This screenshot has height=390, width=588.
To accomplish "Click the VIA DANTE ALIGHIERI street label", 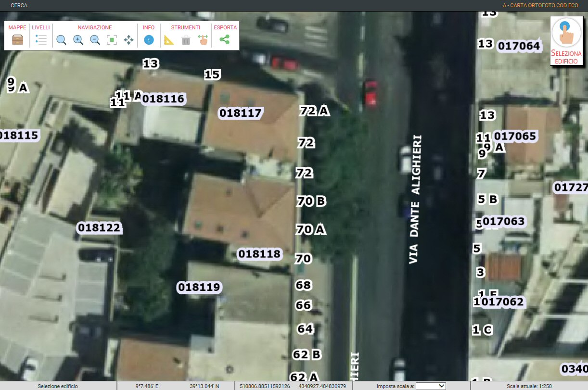I will pos(415,199).
